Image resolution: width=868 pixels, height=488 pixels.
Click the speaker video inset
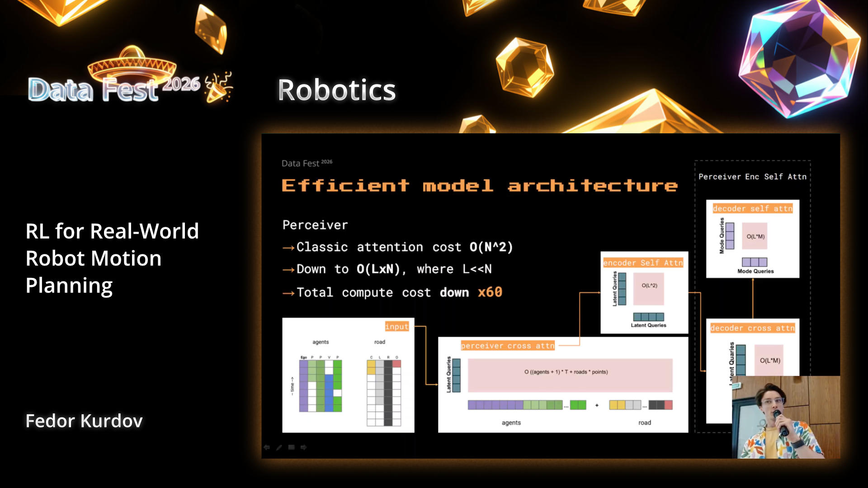pos(786,417)
